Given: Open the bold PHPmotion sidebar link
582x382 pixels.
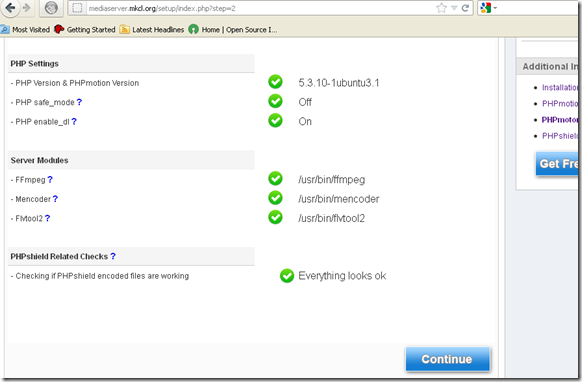Looking at the screenshot, I should 560,120.
